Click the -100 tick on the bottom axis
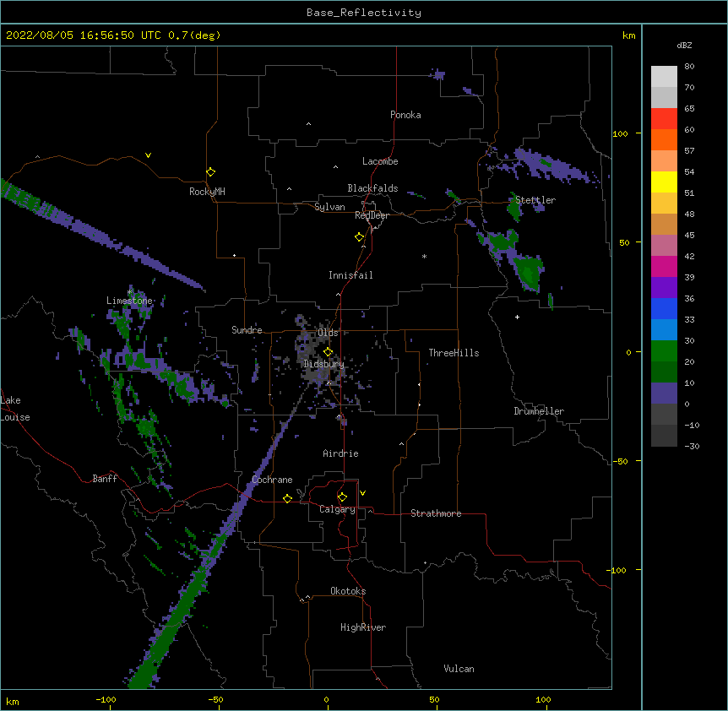Screen dimensions: 728x711 click(106, 699)
